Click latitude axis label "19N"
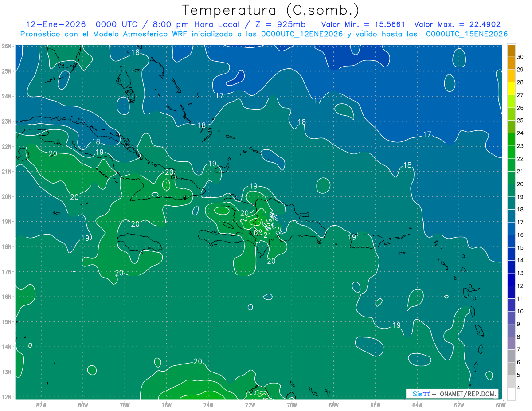Viewport: 532px width, 411px height. (x=6, y=221)
